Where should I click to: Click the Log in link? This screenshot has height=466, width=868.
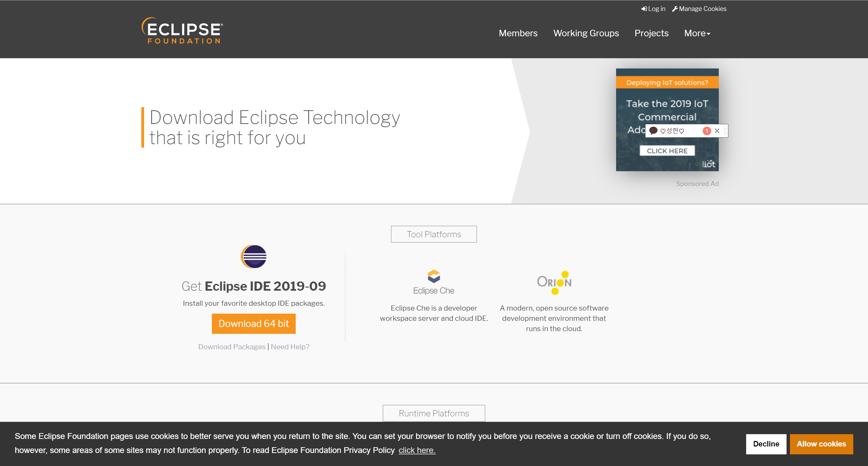(x=653, y=9)
